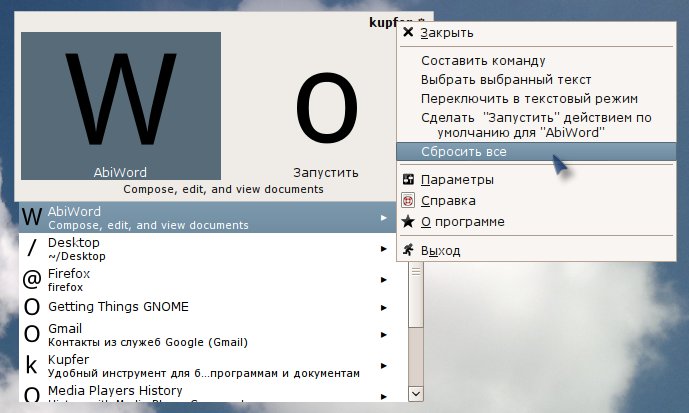The image size is (689, 413).
Task: Click the Параметры preferences icon
Action: (x=408, y=179)
